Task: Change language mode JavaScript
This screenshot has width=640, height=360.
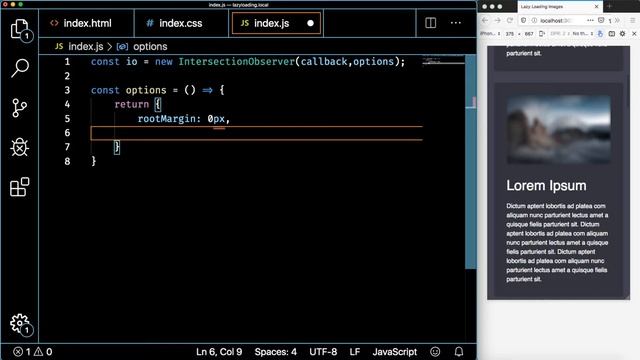Action: [395, 352]
